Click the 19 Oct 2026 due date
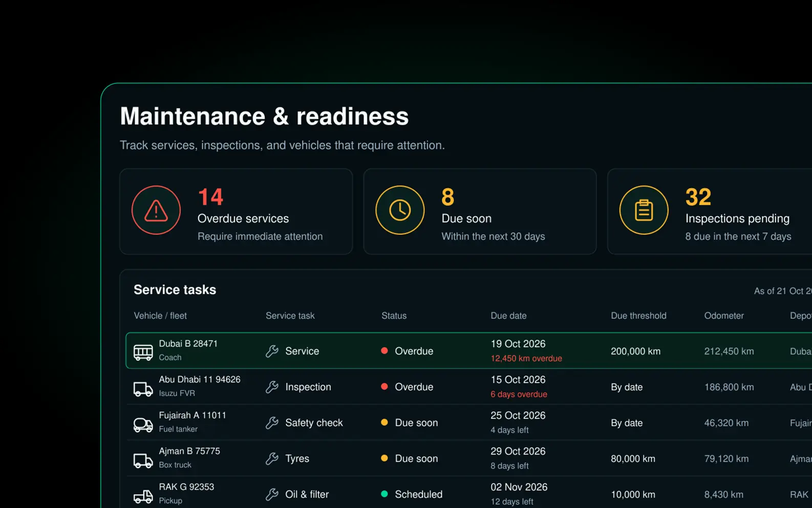Image resolution: width=812 pixels, height=508 pixels. (x=518, y=344)
